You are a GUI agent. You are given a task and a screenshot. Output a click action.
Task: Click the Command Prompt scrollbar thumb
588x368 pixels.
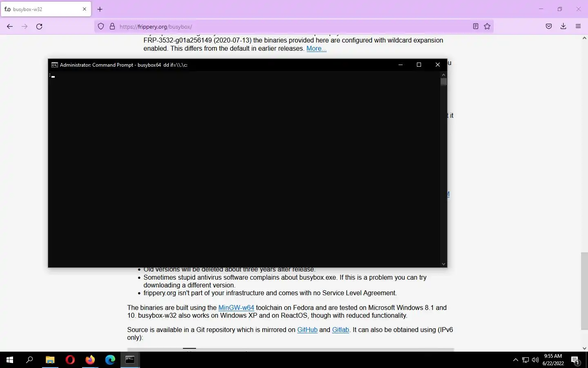point(443,82)
